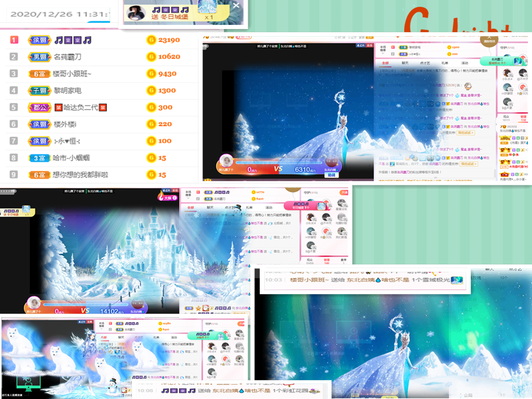The height and width of the screenshot is (399, 532).
Task: Switch to 聊天 tab in castle stream window
Action: 210,207
